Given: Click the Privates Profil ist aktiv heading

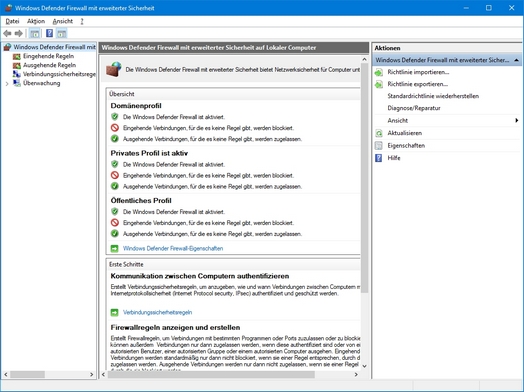Looking at the screenshot, I should (149, 153).
